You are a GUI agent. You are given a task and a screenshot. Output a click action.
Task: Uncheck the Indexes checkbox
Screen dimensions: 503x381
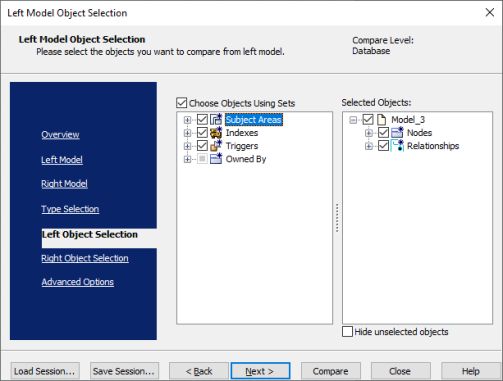point(202,133)
